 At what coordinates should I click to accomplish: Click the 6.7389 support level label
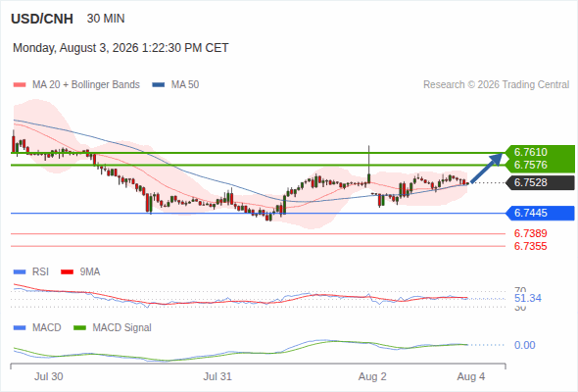coord(530,233)
